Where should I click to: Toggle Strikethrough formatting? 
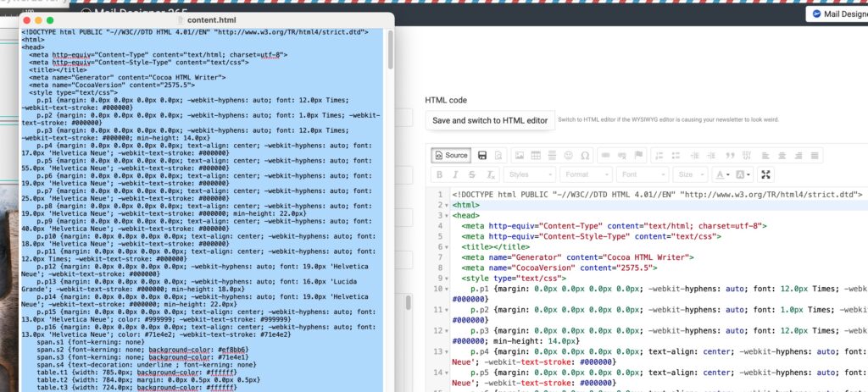(x=471, y=174)
